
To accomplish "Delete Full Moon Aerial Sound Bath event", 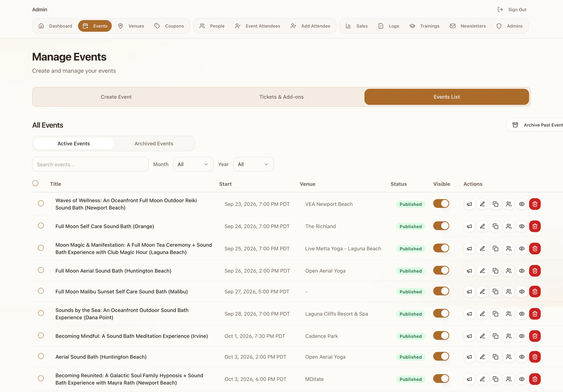I will pos(535,271).
